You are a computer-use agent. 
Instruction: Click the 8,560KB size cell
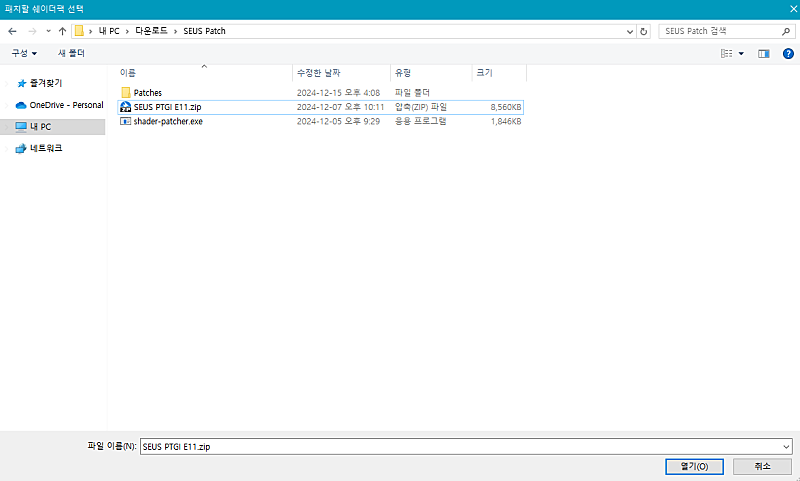[x=506, y=107]
